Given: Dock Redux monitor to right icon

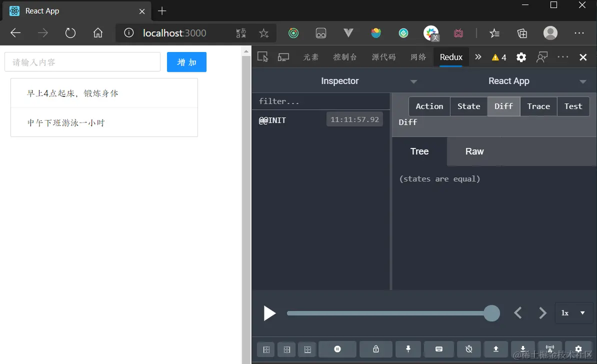Looking at the screenshot, I should coord(287,349).
